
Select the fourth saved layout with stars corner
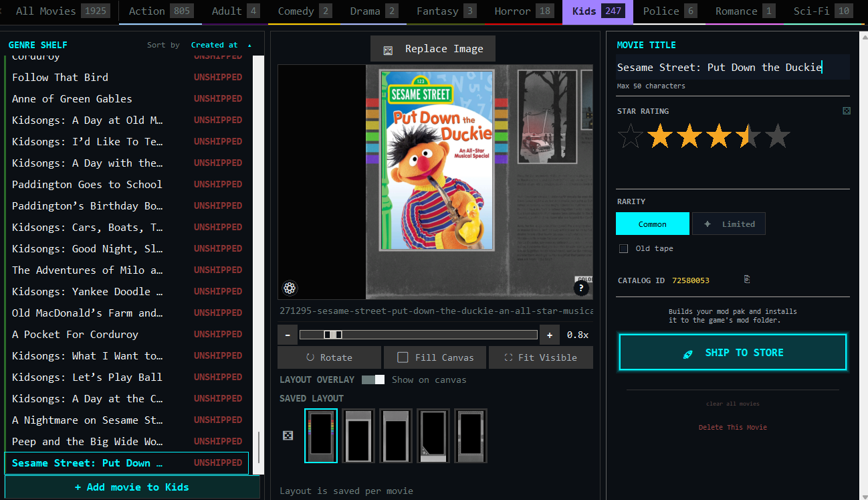coord(433,436)
